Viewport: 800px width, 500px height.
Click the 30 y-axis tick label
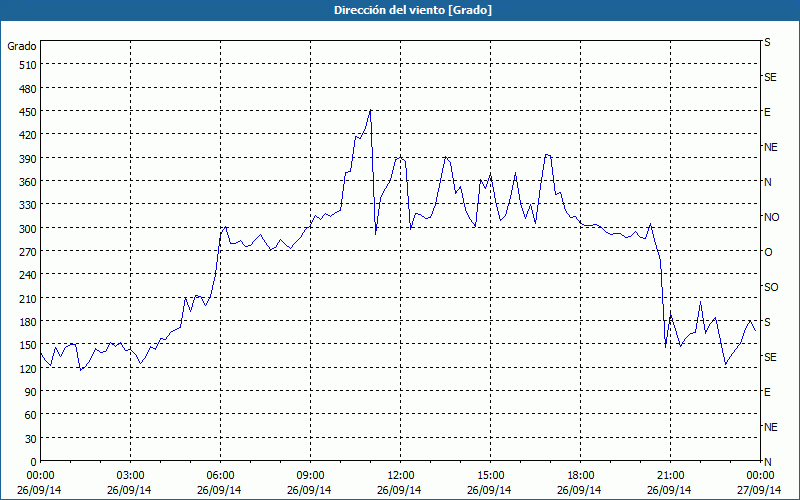tap(31, 439)
